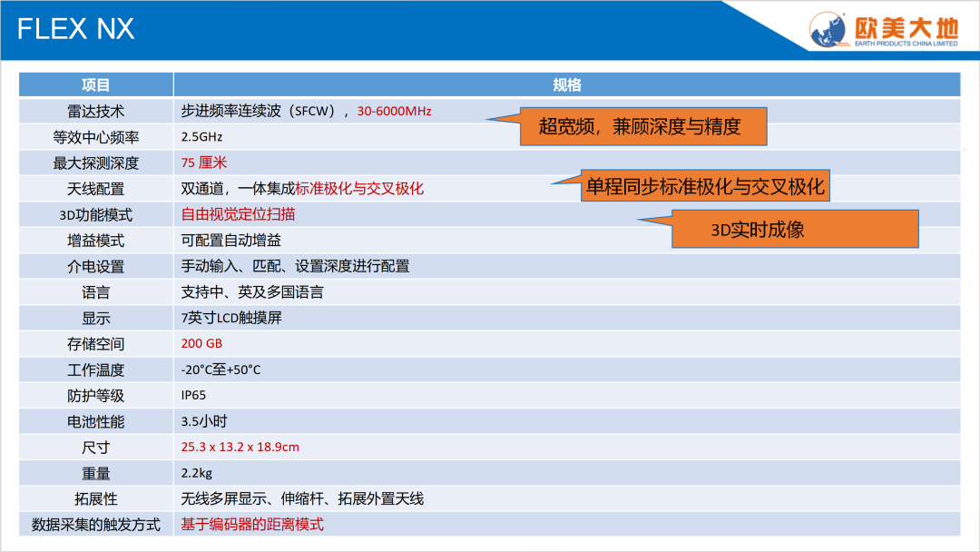Click the red 30-6000MHz frequency text
This screenshot has width=980, height=552.
click(394, 112)
